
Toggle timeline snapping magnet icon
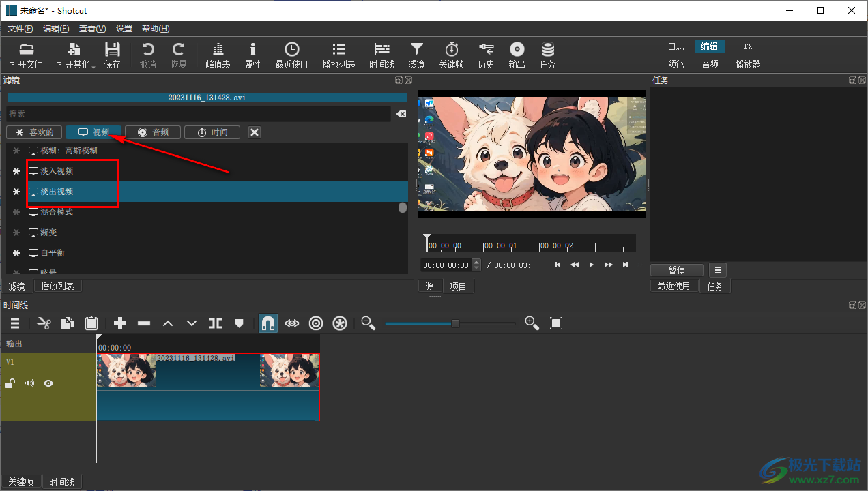268,323
